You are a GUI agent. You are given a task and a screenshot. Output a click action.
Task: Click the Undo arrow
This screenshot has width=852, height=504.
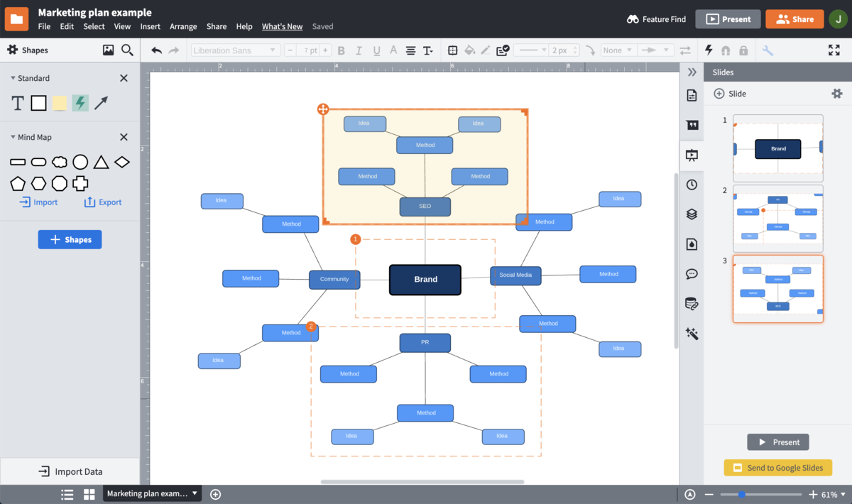coord(157,50)
